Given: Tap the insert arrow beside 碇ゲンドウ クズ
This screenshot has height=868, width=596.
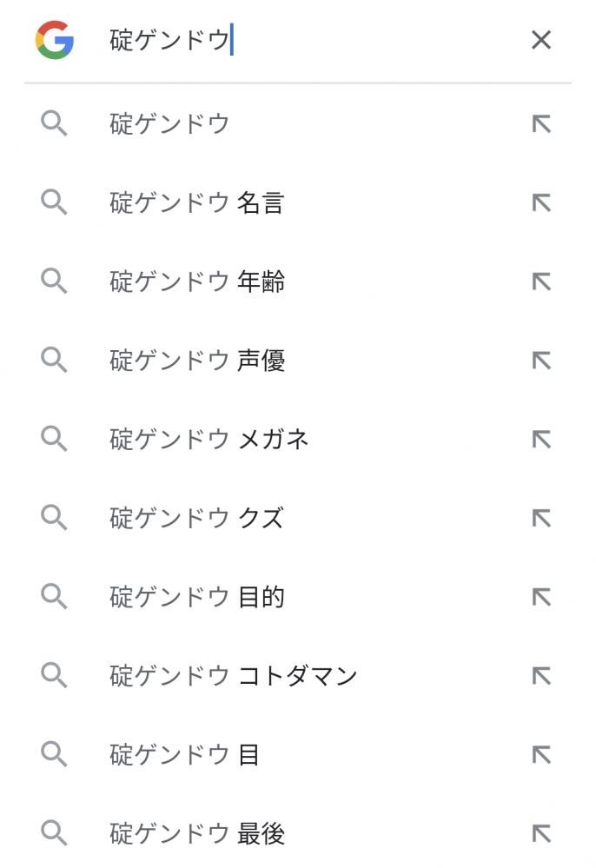Looking at the screenshot, I should tap(541, 518).
